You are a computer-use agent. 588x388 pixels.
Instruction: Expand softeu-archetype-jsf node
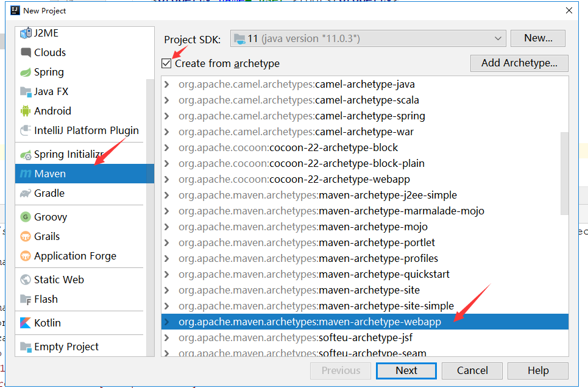(166, 338)
